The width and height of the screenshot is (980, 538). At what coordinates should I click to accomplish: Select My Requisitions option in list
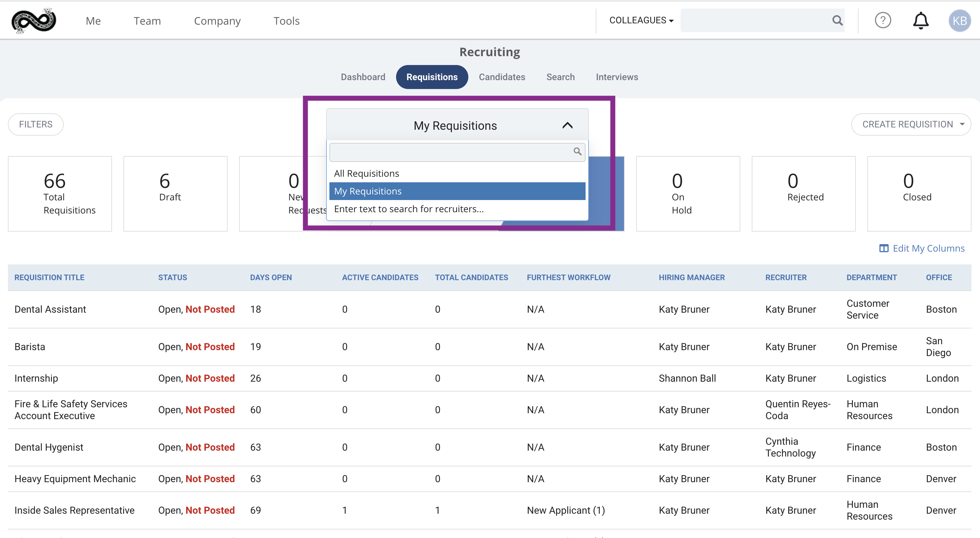point(457,191)
